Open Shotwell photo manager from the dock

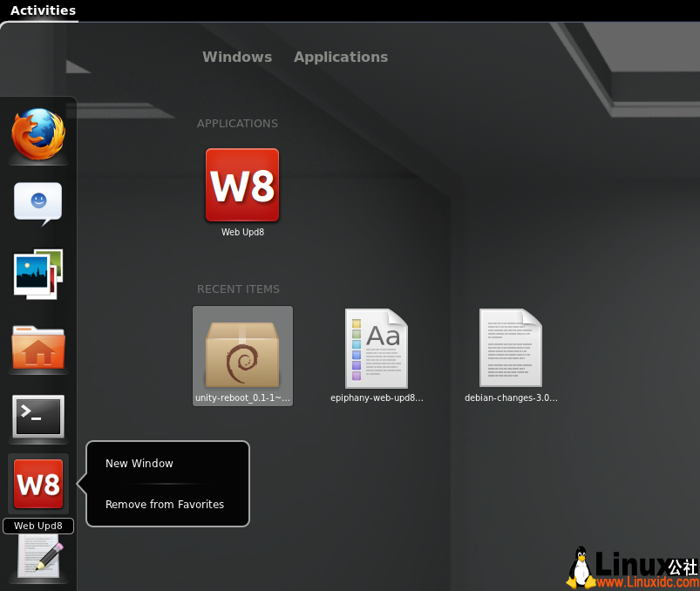point(38,274)
